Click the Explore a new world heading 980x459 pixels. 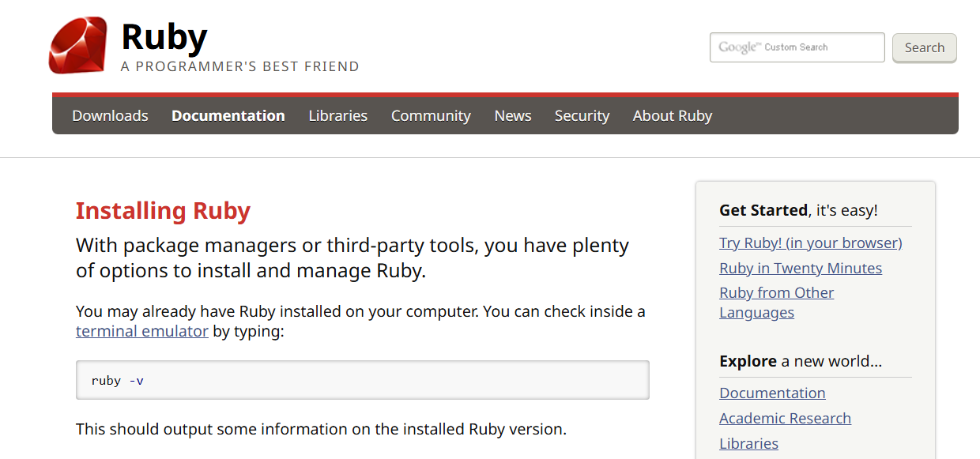[801, 361]
